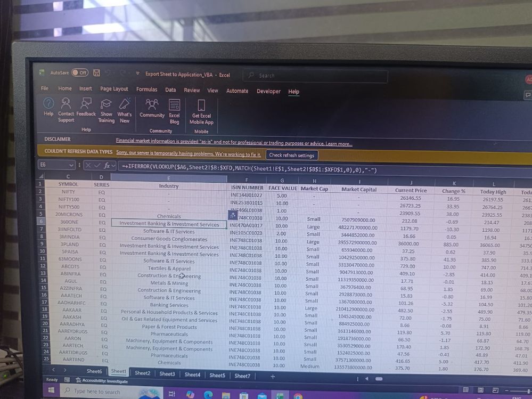Open the Automate ribbon tab
Screen dimensions: 532x399
click(237, 91)
